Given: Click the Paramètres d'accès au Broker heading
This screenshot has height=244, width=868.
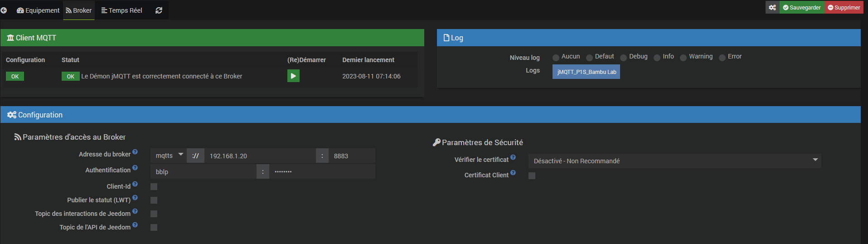Looking at the screenshot, I should 70,137.
